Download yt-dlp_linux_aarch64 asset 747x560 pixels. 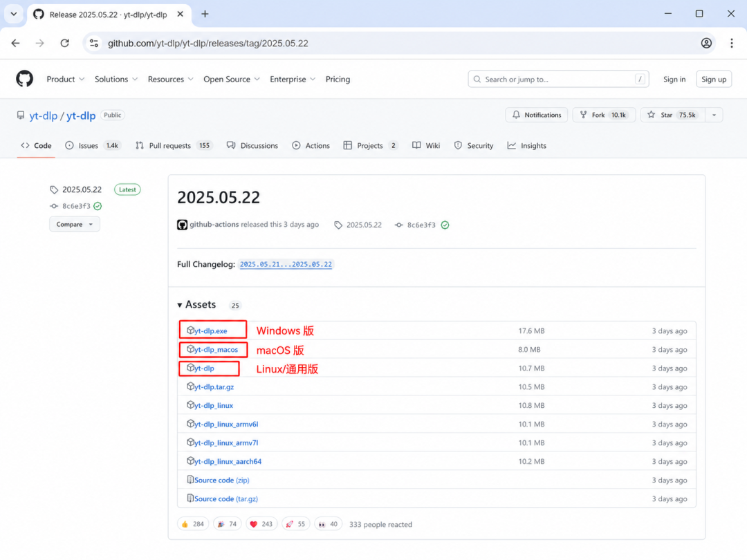pos(228,461)
